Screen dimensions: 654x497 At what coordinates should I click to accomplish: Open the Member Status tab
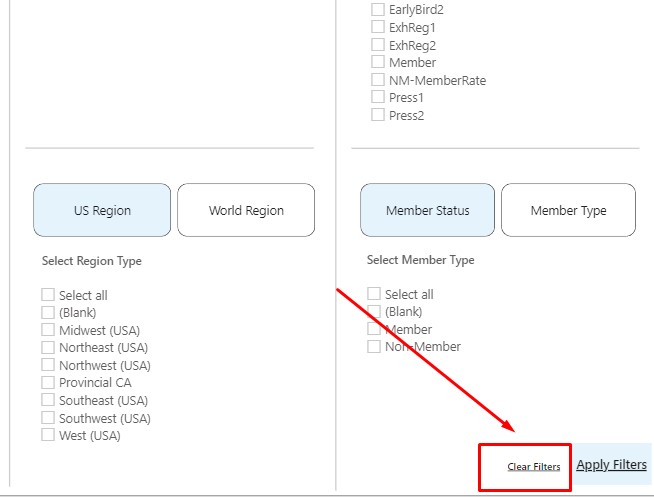[x=427, y=210]
